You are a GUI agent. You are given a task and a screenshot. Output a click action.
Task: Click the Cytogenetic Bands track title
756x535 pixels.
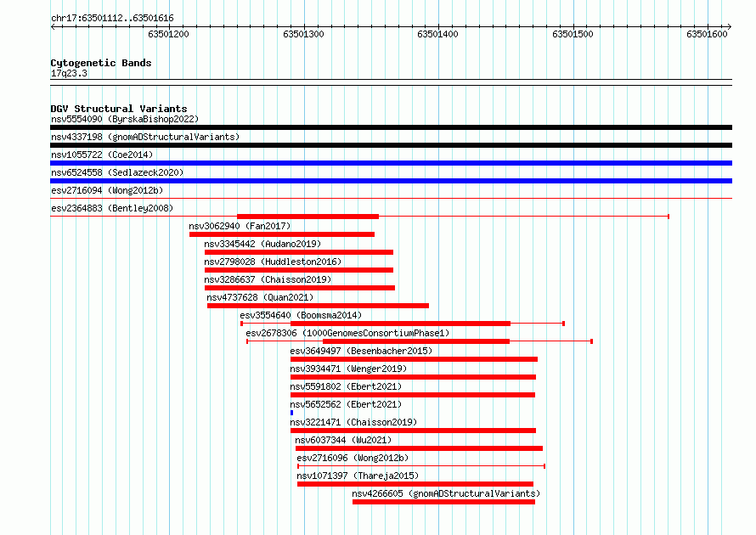click(x=101, y=63)
